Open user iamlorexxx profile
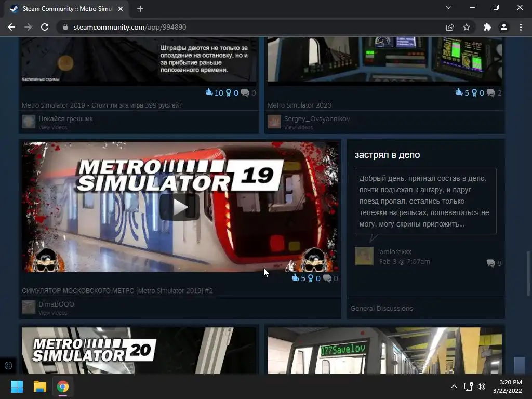 pos(395,252)
